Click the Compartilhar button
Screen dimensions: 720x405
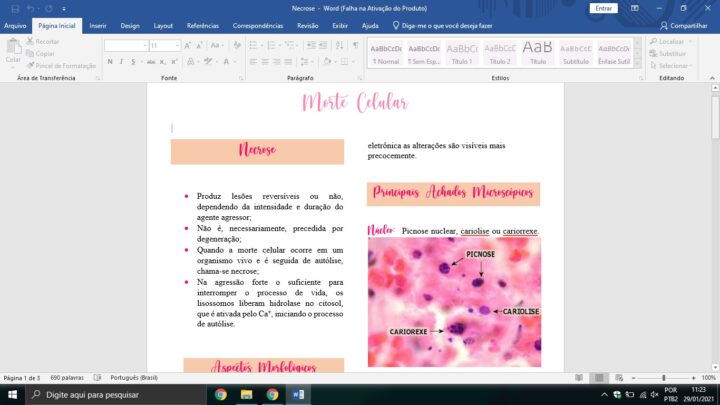pos(683,25)
